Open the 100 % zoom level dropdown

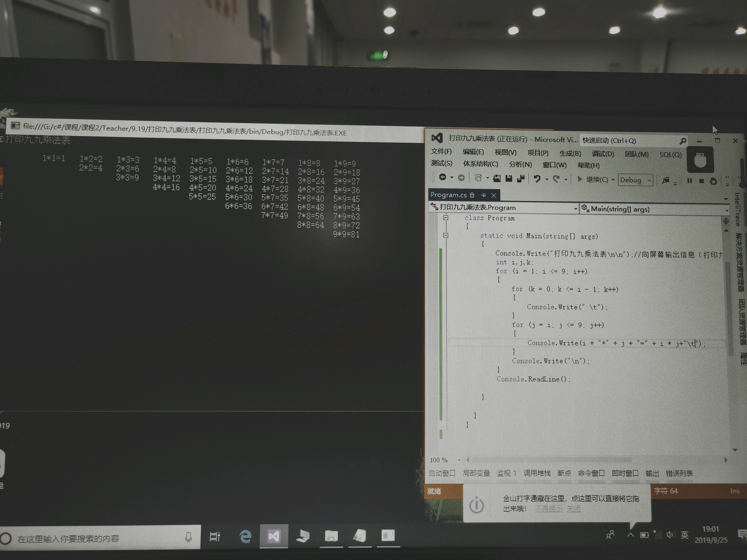459,460
